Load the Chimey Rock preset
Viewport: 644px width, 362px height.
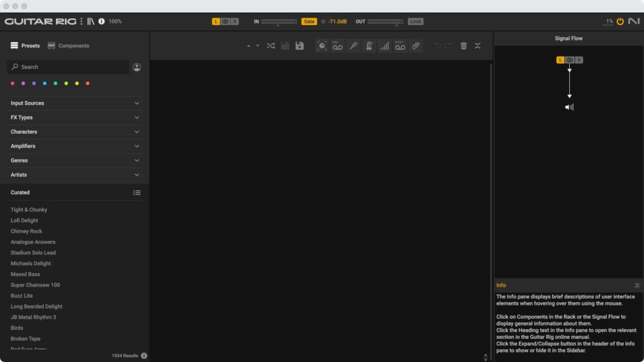point(26,231)
